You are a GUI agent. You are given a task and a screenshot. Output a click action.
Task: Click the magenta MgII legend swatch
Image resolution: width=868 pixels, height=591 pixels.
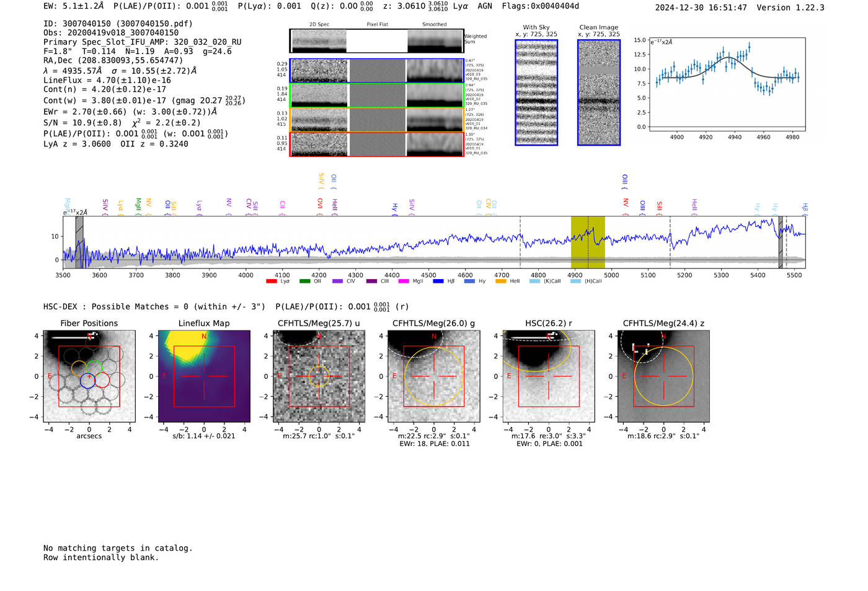(x=404, y=281)
